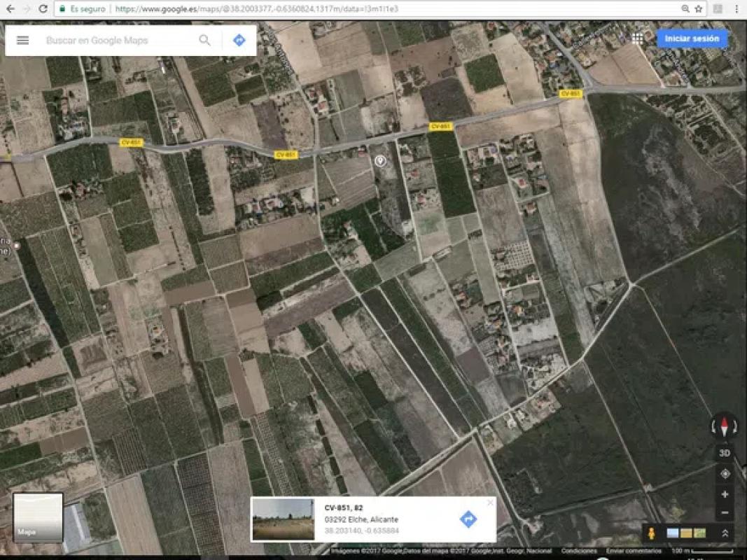
Task: Expand the imagery strip with double chevron
Action: 725,533
